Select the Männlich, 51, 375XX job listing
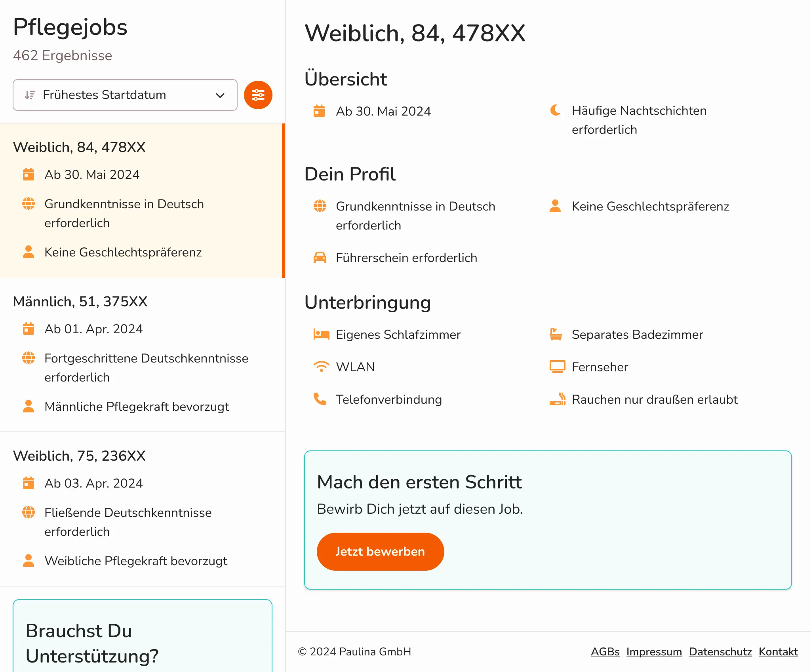The width and height of the screenshot is (811, 672). point(142,354)
